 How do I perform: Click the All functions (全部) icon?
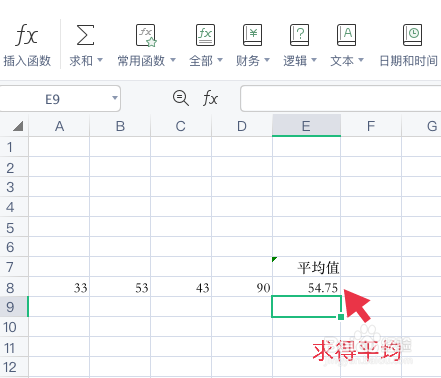coord(205,35)
